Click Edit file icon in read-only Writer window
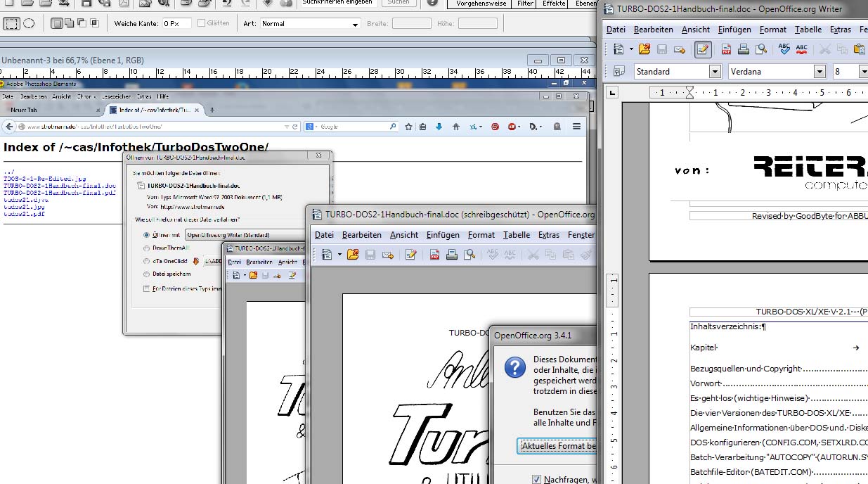 411,255
